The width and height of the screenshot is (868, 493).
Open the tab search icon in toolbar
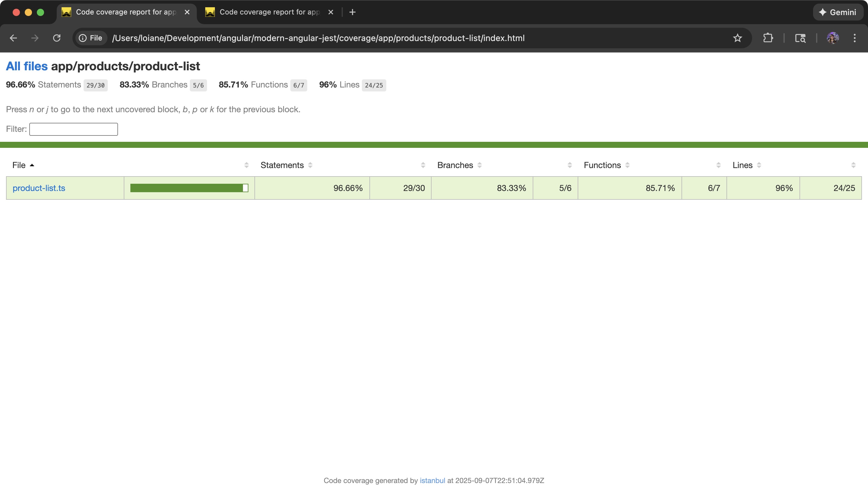800,38
